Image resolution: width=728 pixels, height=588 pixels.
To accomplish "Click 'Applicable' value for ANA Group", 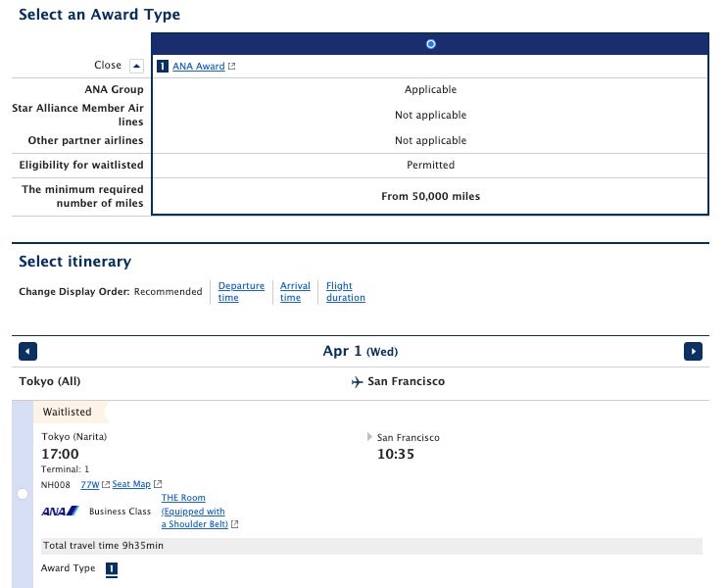I will (430, 89).
